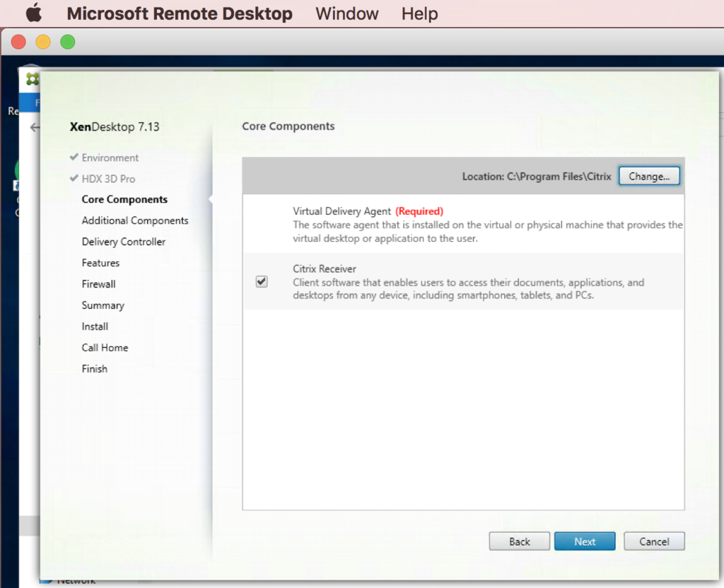
Task: Open the Apple menu
Action: point(34,13)
